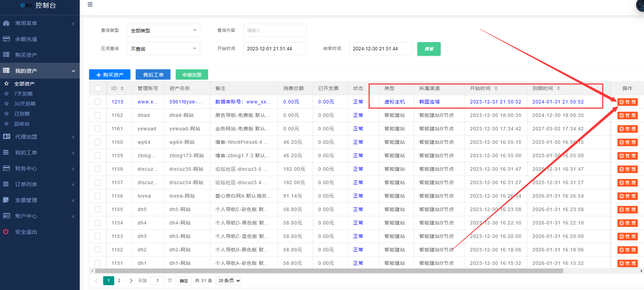Tick the checkbox for row ID 1215
This screenshot has width=644, height=290.
click(x=98, y=102)
